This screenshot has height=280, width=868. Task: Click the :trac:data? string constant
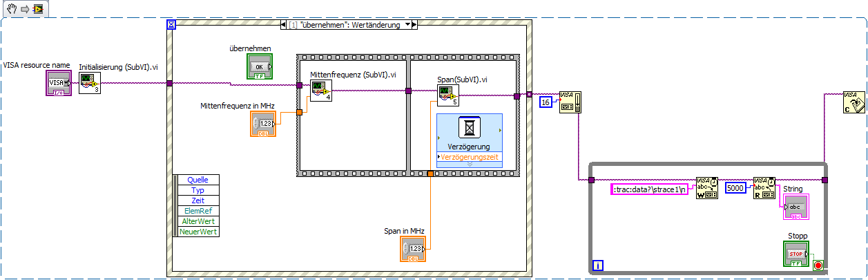click(x=650, y=189)
